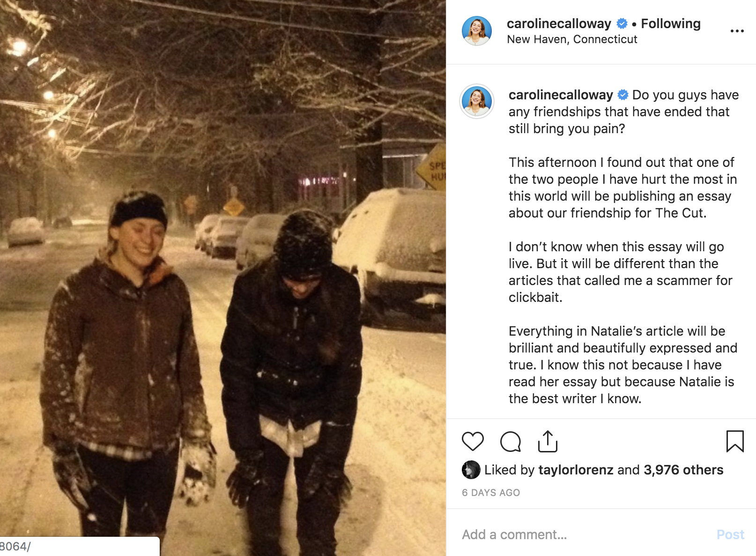Share the post using the upload arrow icon
Image resolution: width=756 pixels, height=556 pixels.
click(548, 442)
